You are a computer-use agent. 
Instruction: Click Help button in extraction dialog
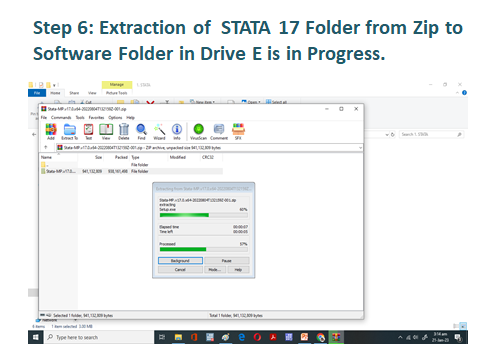coord(238,270)
